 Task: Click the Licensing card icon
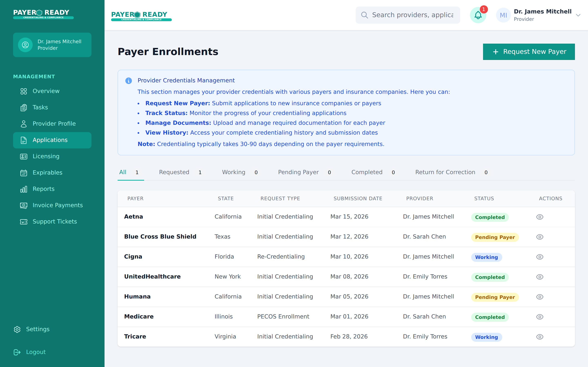[23, 157]
